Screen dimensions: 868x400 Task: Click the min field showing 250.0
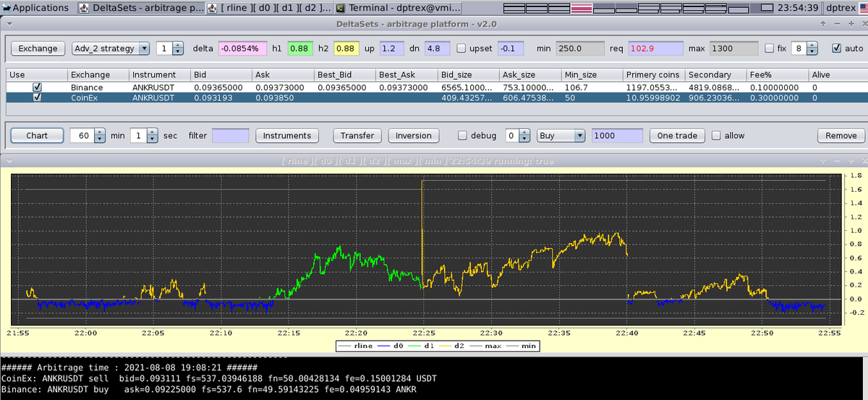coord(579,48)
